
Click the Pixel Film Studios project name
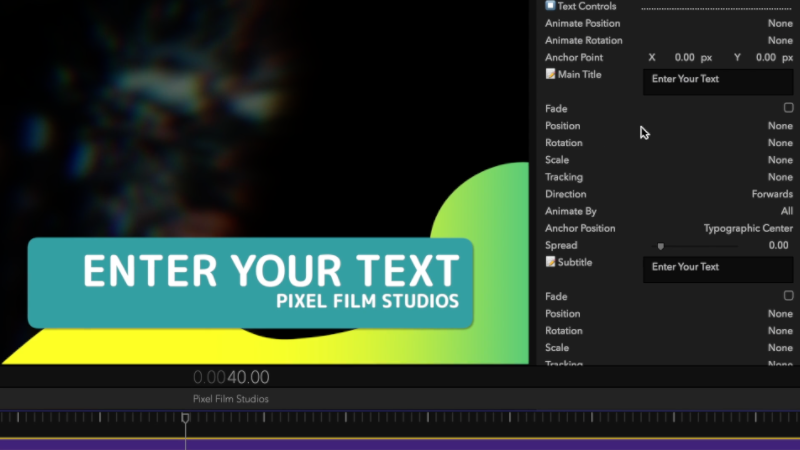tap(231, 399)
